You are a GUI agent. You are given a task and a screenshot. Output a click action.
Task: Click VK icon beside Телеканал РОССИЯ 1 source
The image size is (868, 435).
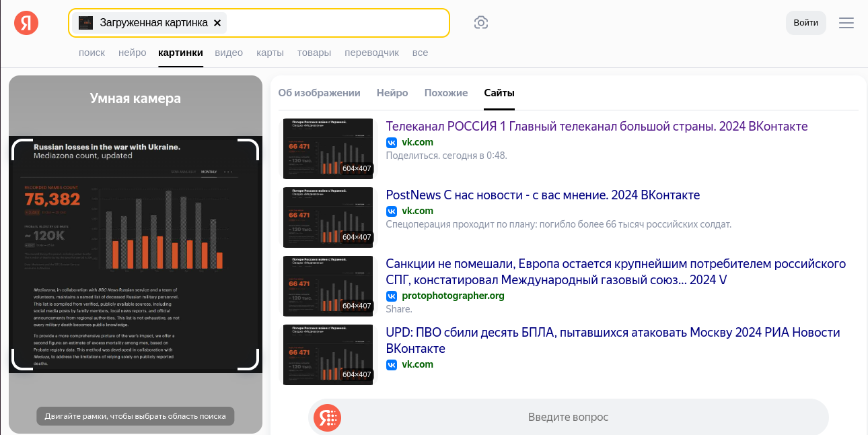392,142
